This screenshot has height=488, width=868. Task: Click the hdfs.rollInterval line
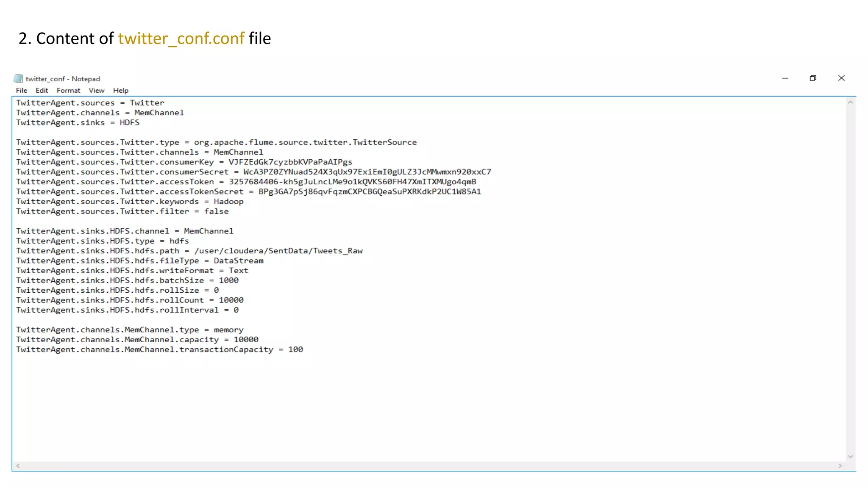click(x=127, y=310)
